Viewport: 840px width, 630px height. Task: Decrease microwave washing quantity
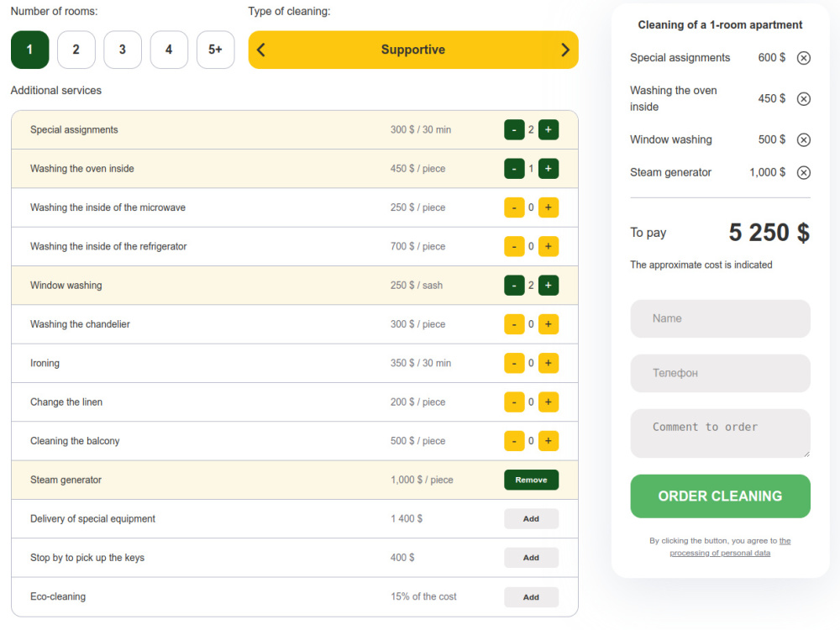coord(514,207)
